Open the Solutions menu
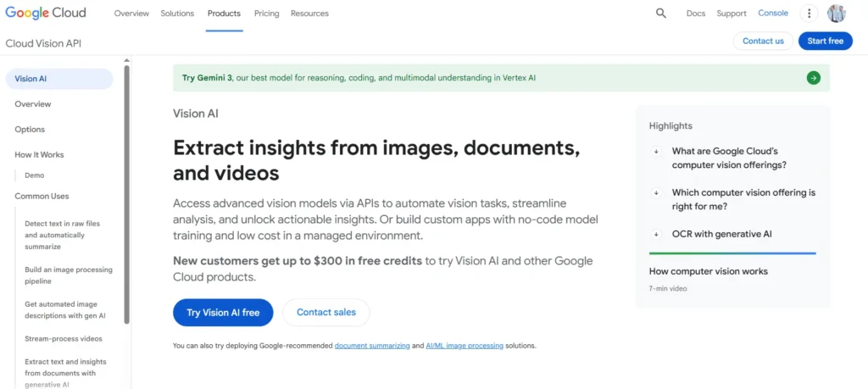868x389 pixels. [x=177, y=14]
